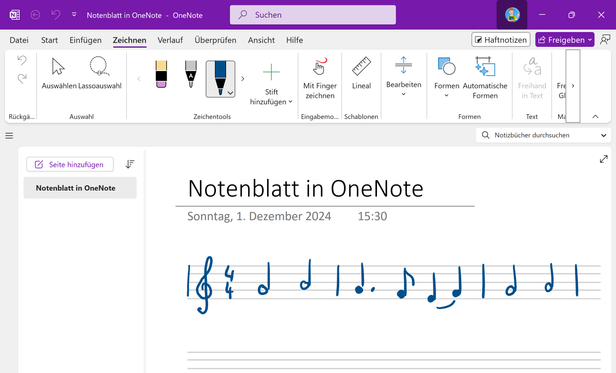Click Freihand in Text
Screen dimensions: 616x373
pyautogui.click(x=532, y=79)
